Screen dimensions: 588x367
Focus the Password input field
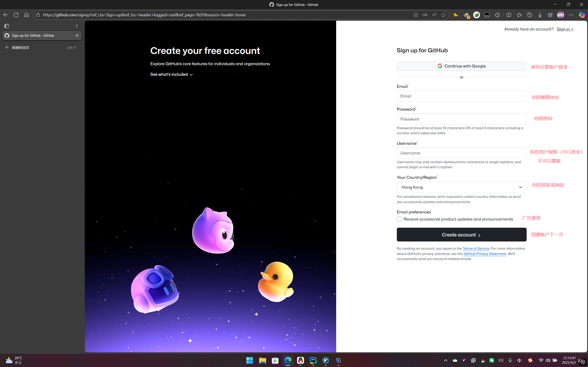point(461,119)
